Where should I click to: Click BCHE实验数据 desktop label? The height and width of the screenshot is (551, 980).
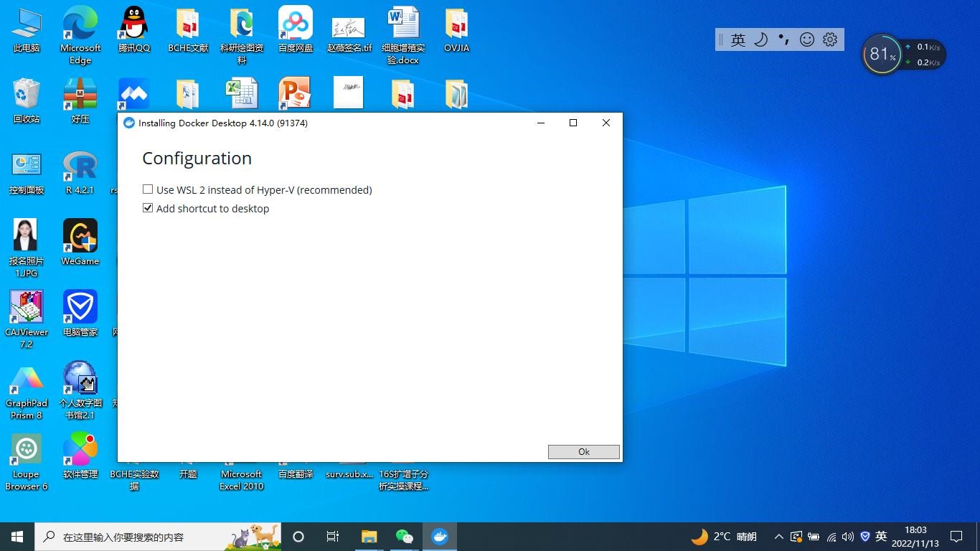(x=134, y=480)
